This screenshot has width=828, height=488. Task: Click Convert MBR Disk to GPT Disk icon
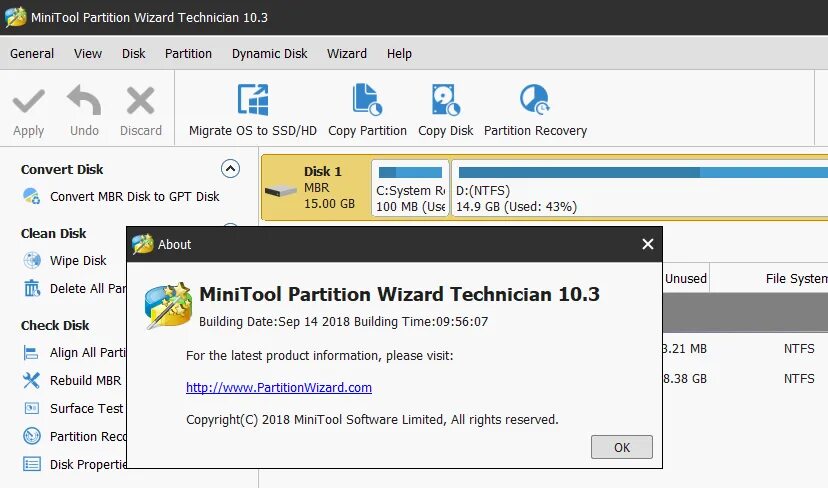tap(32, 196)
